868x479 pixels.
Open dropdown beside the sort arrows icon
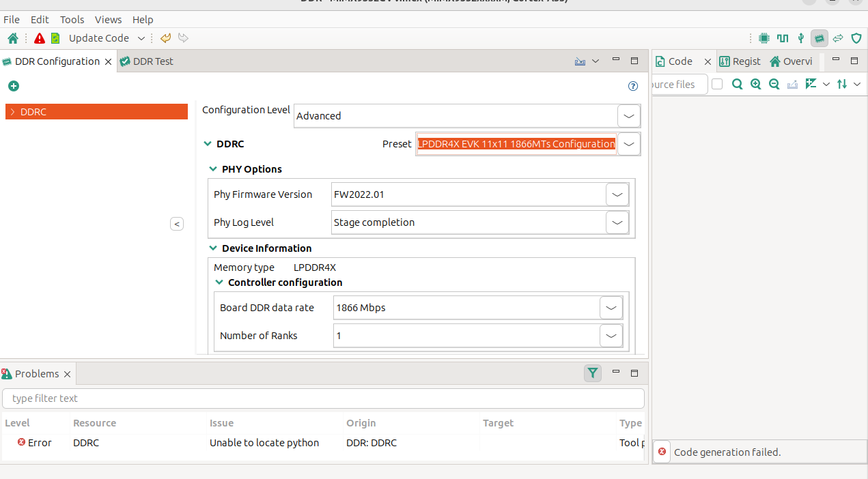[857, 84]
